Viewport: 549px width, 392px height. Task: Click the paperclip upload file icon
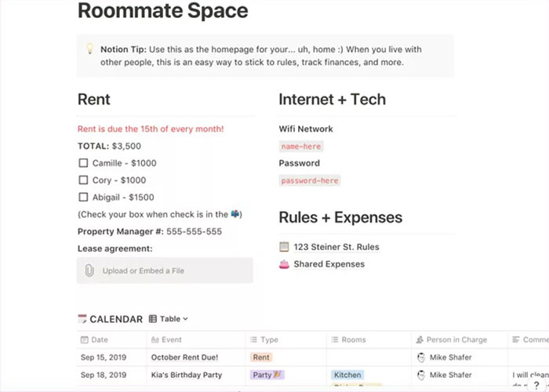click(x=89, y=270)
